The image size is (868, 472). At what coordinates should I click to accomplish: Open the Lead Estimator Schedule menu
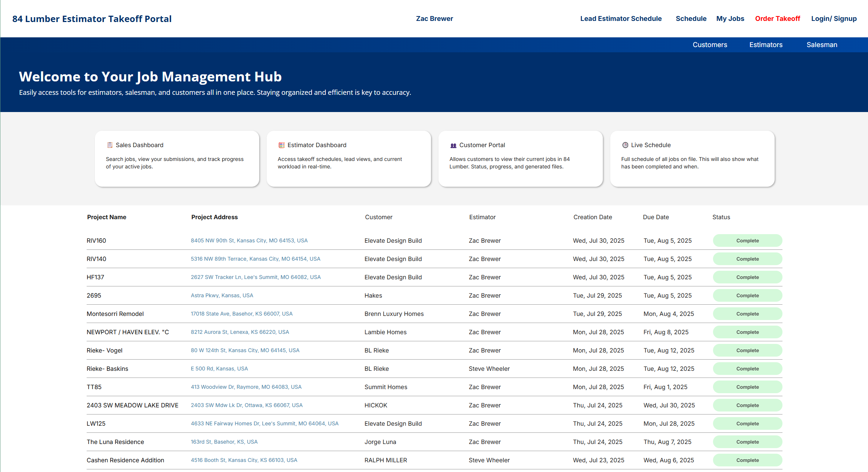point(621,19)
